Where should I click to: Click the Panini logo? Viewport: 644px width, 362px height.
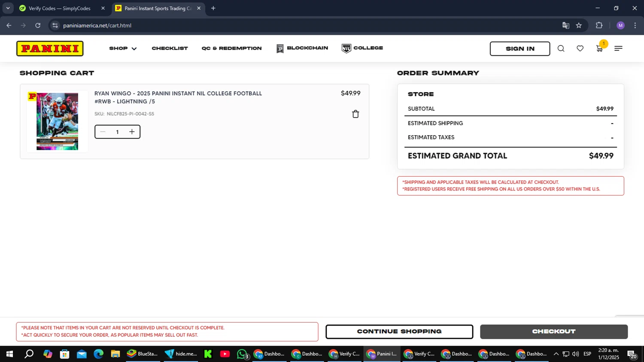click(50, 48)
